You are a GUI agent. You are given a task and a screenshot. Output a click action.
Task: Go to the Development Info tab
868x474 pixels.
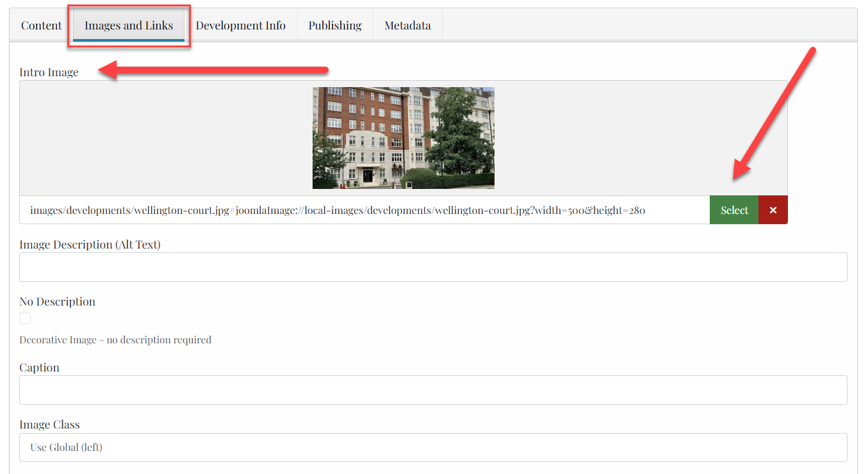pos(241,26)
